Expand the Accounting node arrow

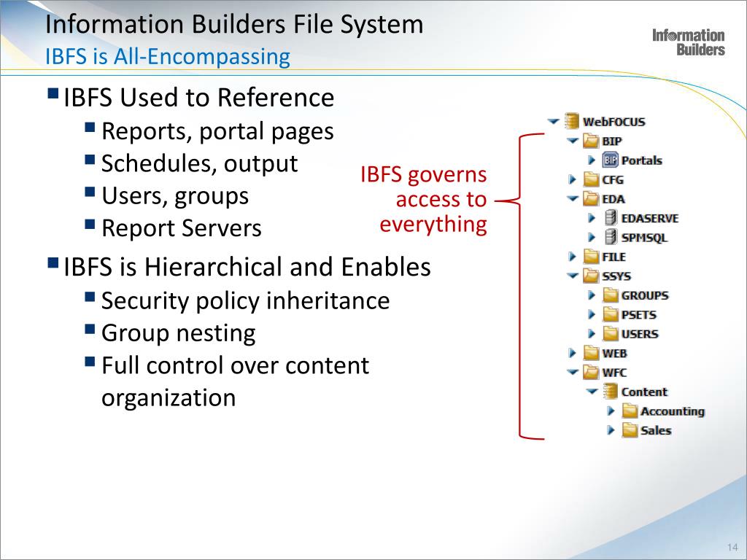(611, 411)
